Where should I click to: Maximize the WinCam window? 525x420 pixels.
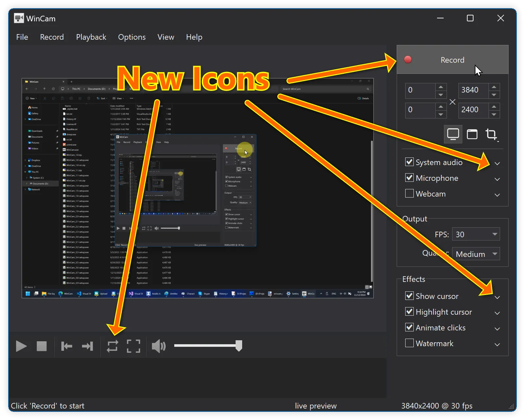pos(470,18)
